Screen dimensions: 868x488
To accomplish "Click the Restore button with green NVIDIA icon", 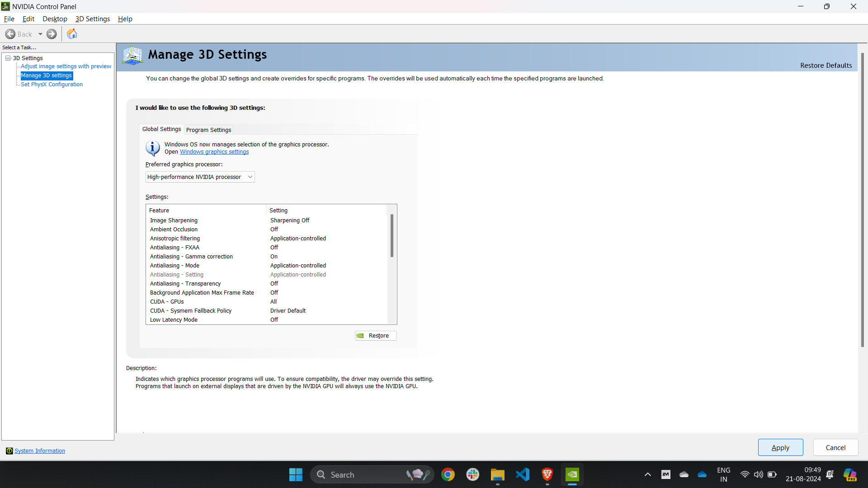I will (x=375, y=335).
